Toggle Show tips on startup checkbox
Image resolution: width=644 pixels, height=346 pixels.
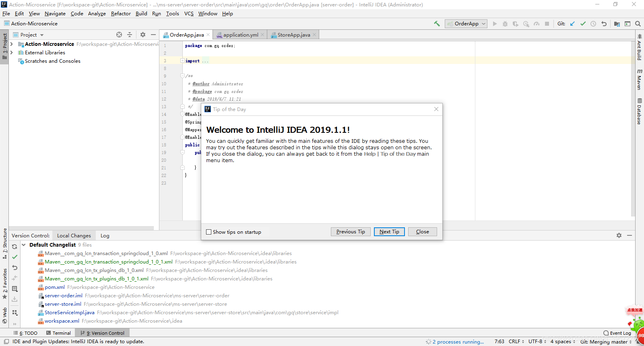208,232
